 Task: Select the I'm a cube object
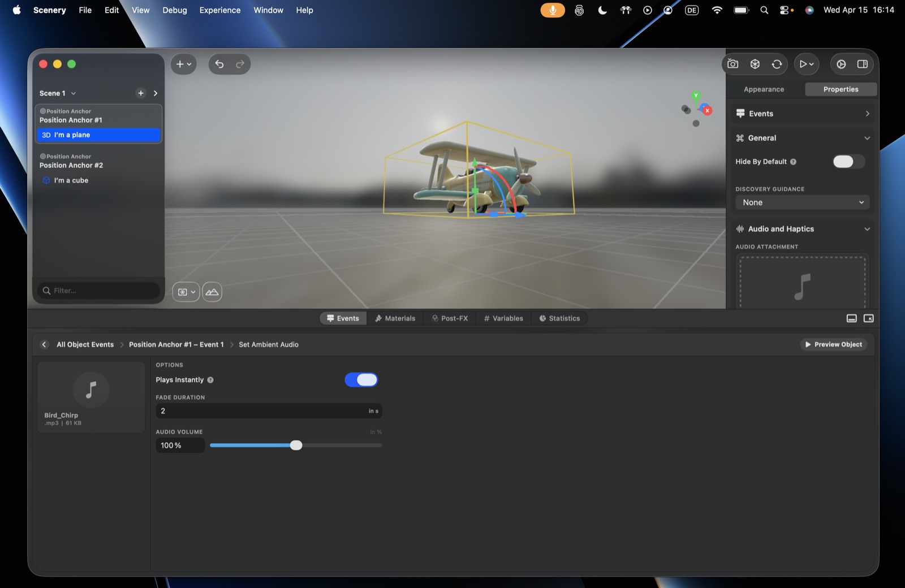pyautogui.click(x=98, y=180)
